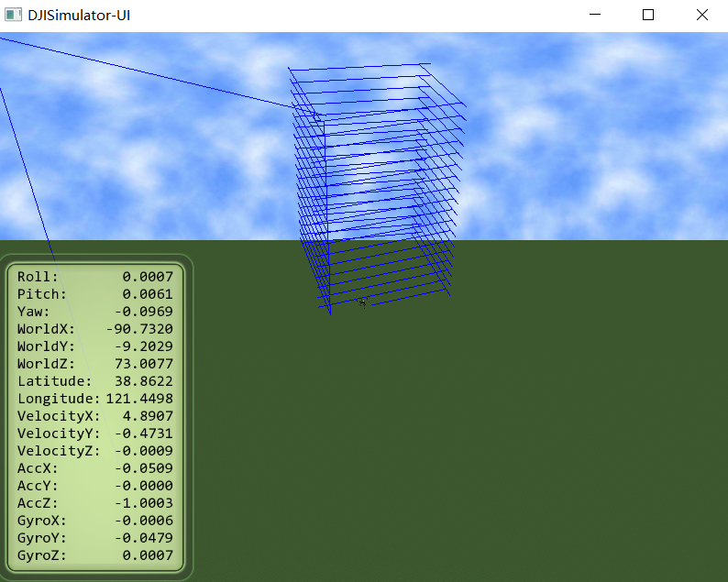Click the VelocityY reading row
The height and width of the screenshot is (582, 728).
tap(95, 434)
